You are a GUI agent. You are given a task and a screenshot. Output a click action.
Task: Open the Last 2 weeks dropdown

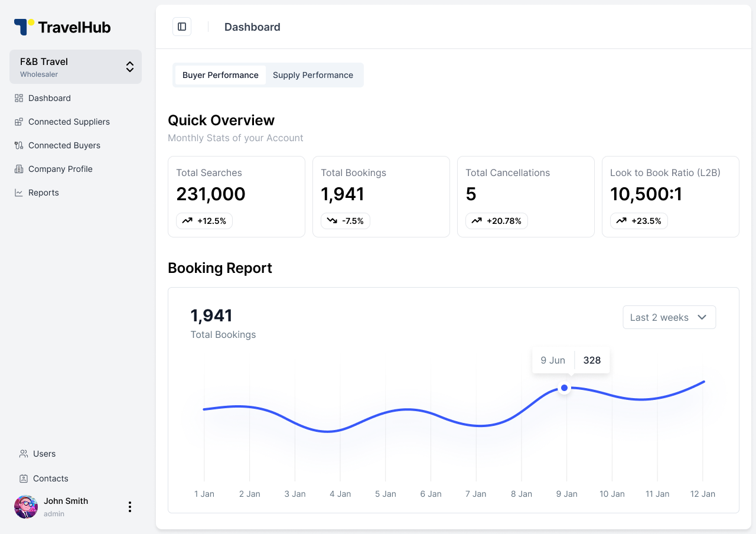point(669,317)
